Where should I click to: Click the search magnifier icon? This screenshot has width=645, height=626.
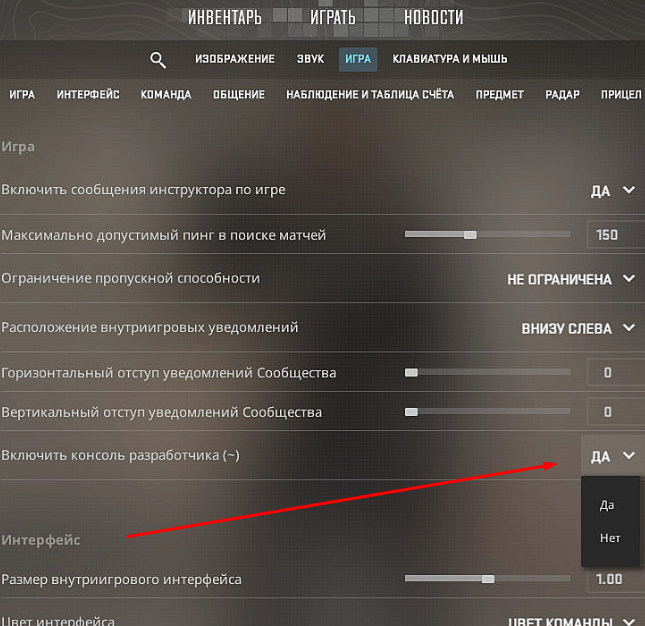157,60
